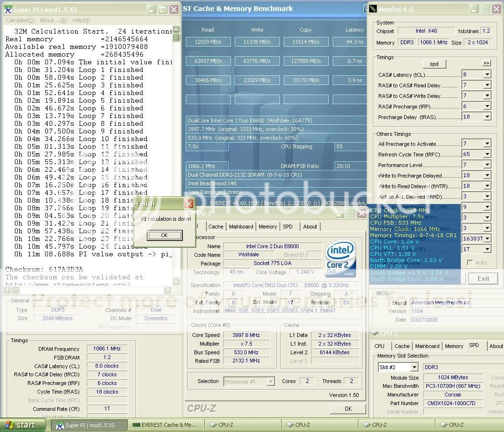
Task: Open the Write to Precharge Delayed dropdown
Action: pos(487,176)
